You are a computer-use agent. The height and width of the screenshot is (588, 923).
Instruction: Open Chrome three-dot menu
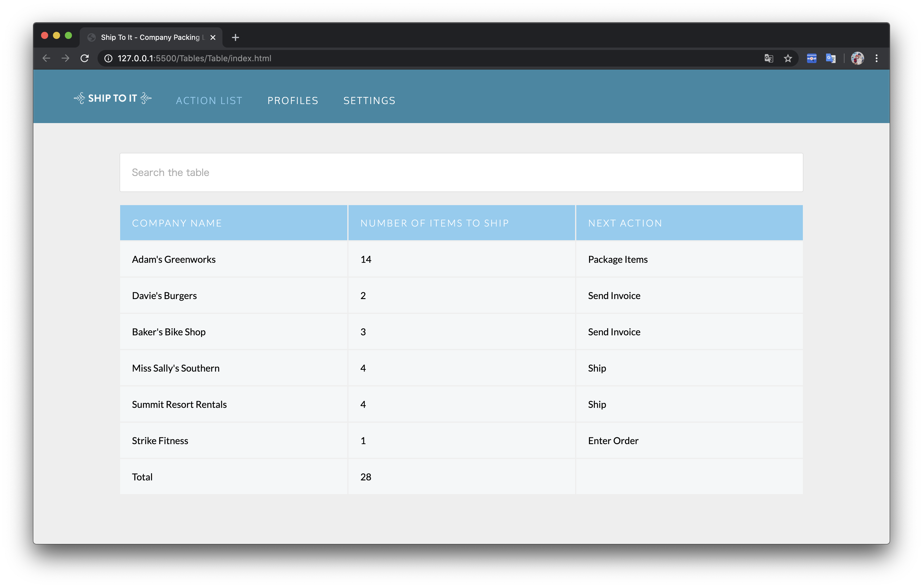pos(877,58)
